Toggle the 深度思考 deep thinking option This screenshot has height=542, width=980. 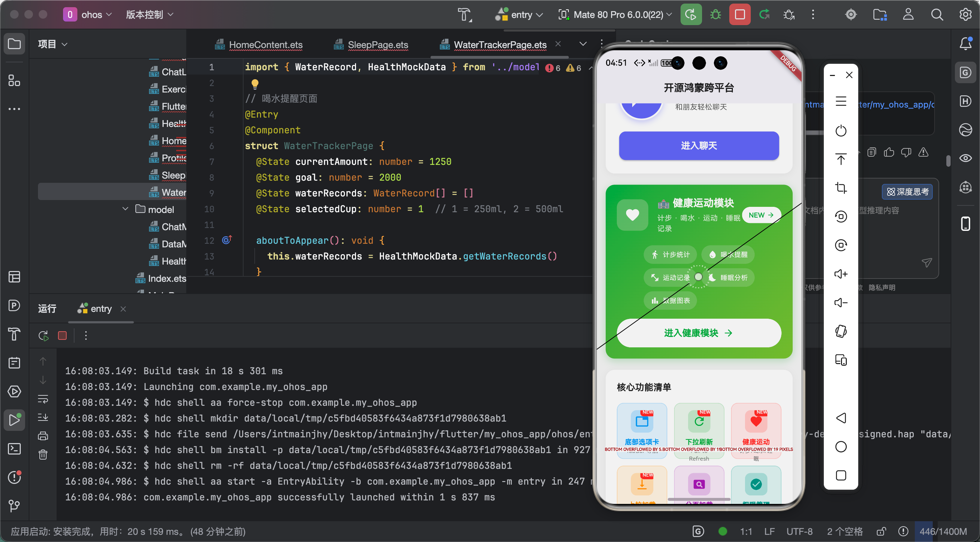pyautogui.click(x=907, y=191)
